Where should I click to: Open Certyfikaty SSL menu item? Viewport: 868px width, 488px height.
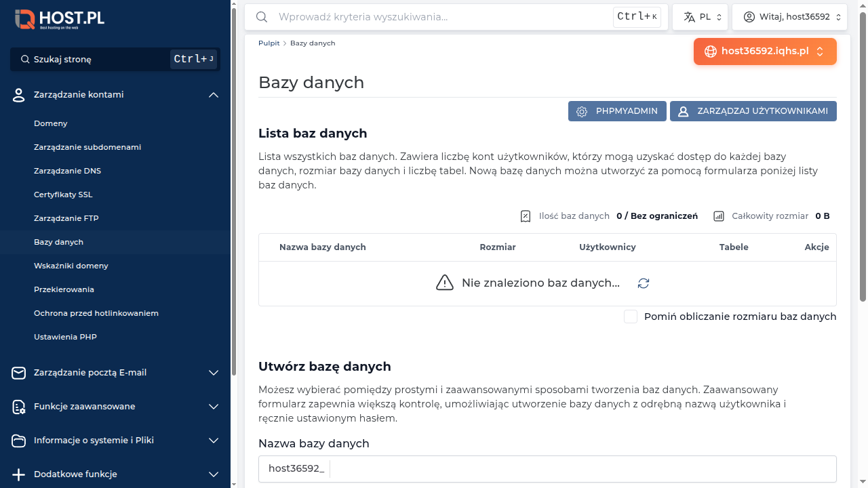pos(63,195)
